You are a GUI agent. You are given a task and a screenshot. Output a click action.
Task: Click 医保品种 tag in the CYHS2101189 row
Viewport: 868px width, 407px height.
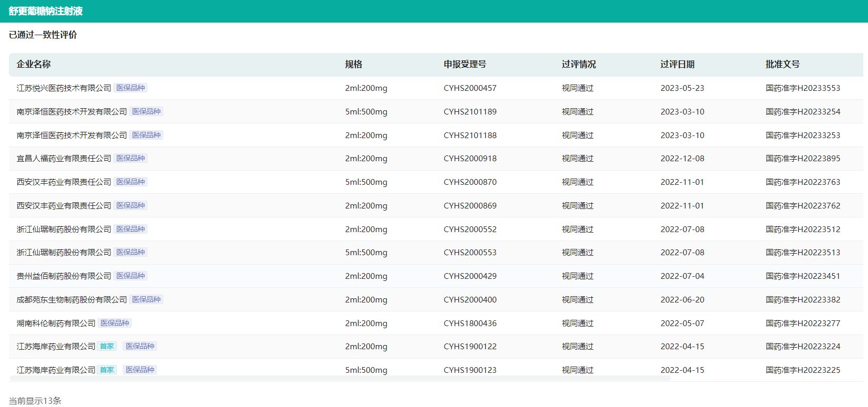point(146,112)
